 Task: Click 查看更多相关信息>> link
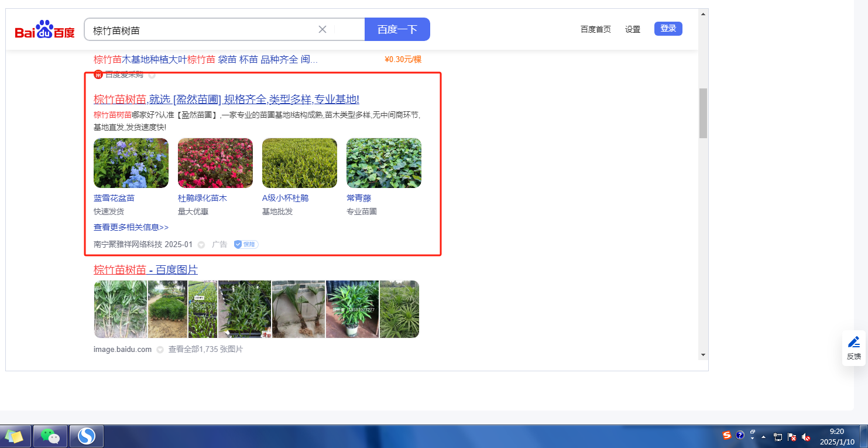click(131, 227)
